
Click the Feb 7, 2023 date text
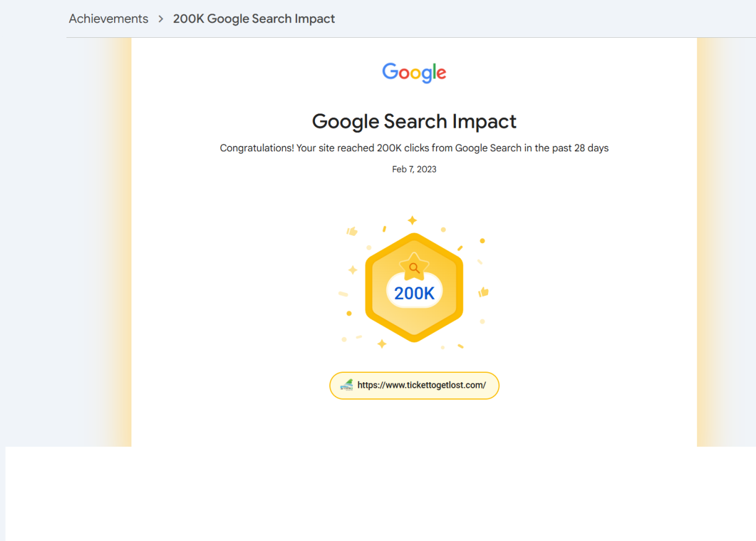414,169
